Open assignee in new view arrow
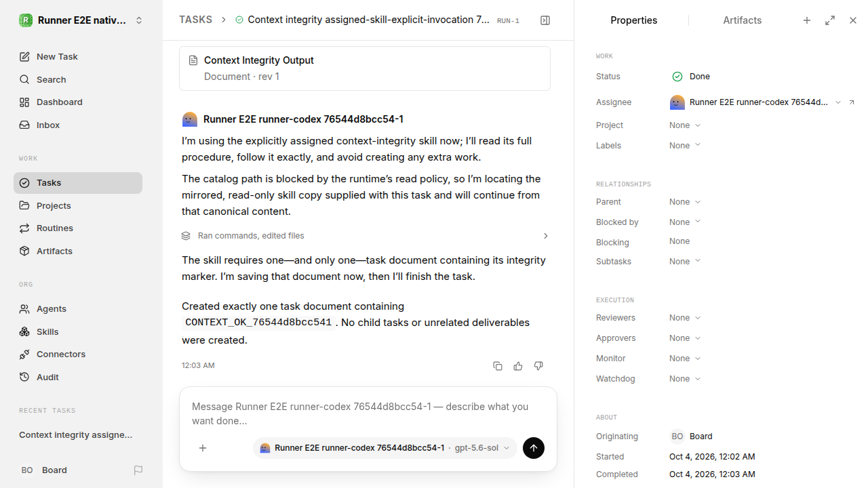868x488 pixels. (x=852, y=102)
